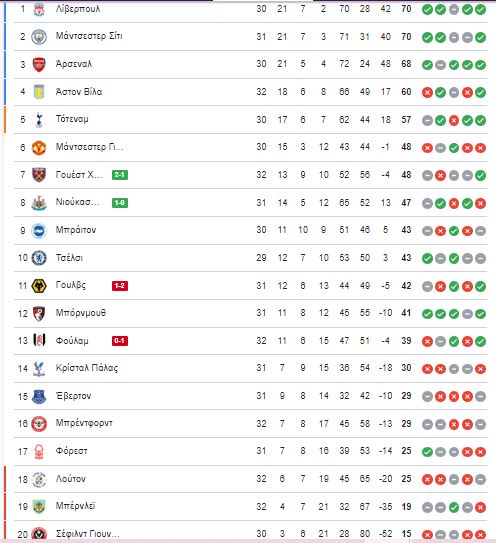496x543 pixels.
Task: Click the Liverpool club crest icon
Action: point(39,10)
